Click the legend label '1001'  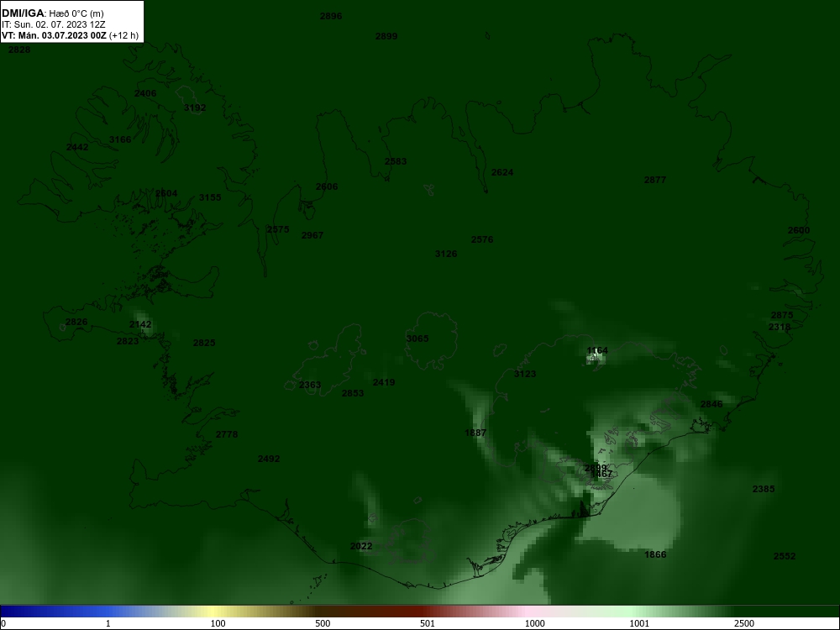coord(639,623)
